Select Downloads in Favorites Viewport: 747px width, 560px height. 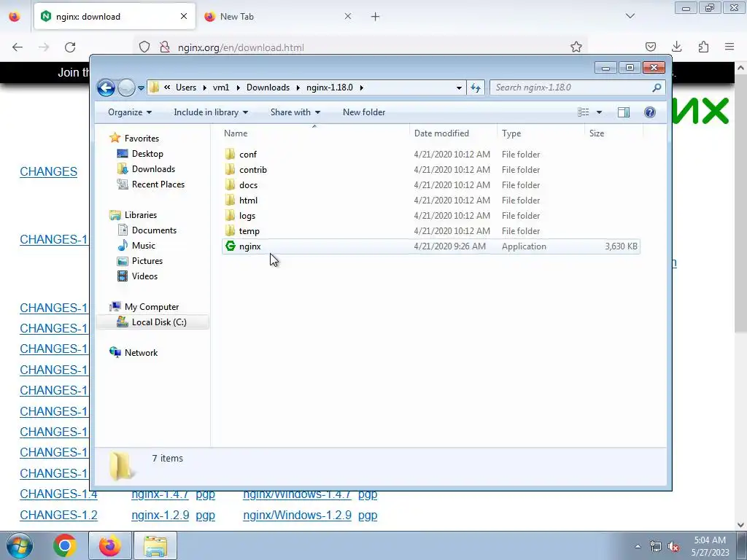153,169
